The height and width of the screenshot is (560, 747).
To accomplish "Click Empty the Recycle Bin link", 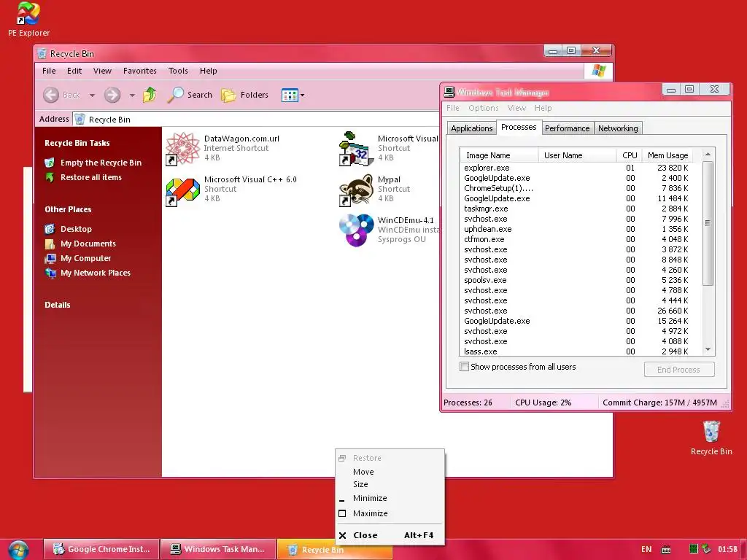I will [x=101, y=163].
